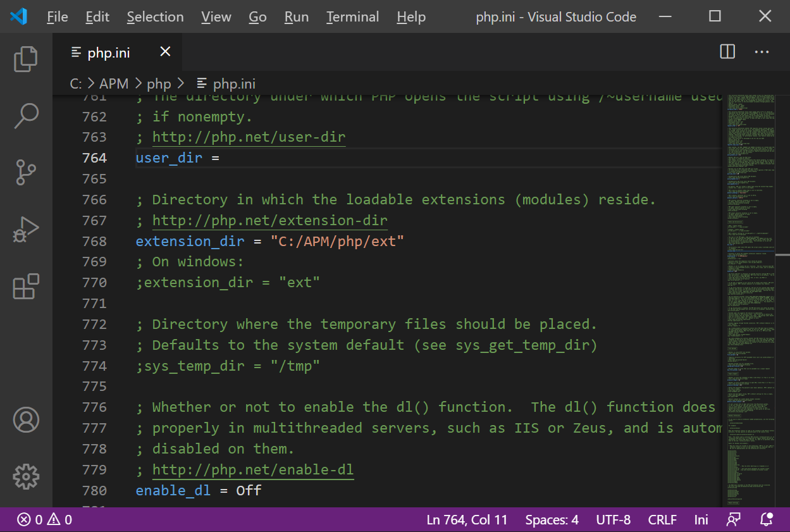Minimize the VS Code window
The image size is (790, 532).
pos(665,16)
